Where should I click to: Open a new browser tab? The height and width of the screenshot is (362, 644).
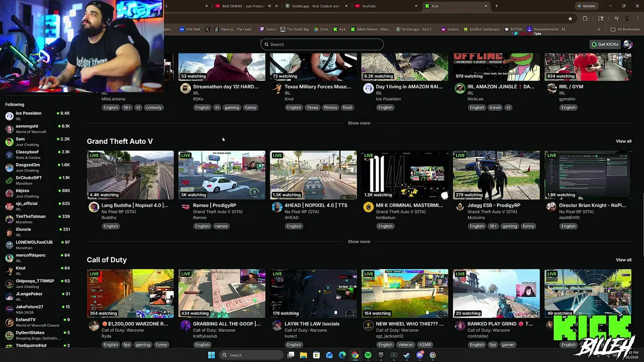(497, 6)
